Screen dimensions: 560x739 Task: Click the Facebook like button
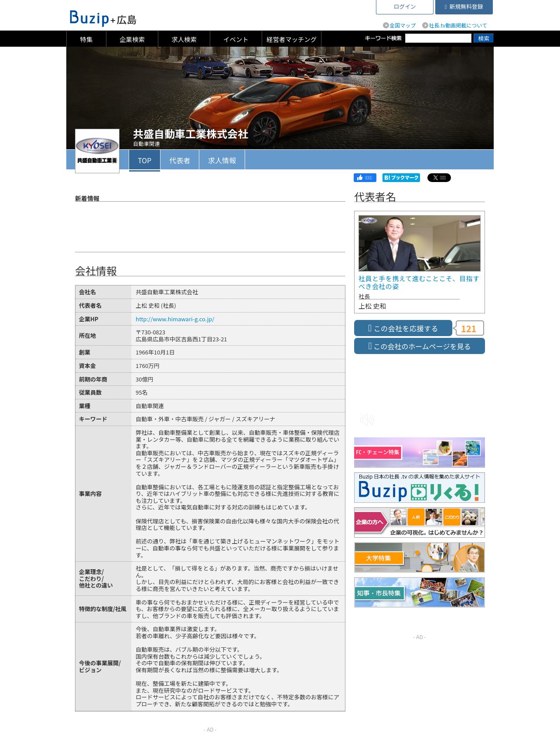(x=365, y=178)
